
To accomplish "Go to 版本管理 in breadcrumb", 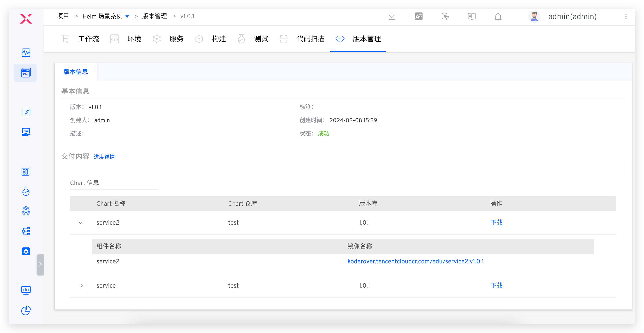I will coord(154,16).
